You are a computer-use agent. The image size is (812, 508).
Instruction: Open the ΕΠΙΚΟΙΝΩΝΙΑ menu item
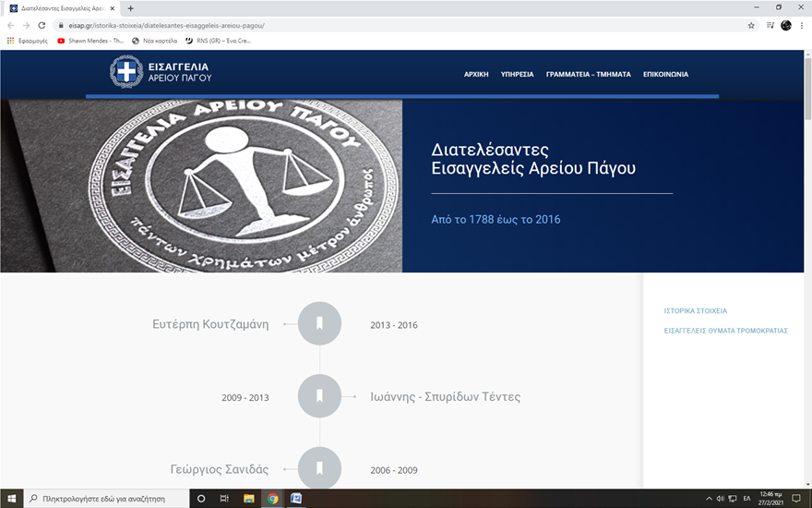665,74
